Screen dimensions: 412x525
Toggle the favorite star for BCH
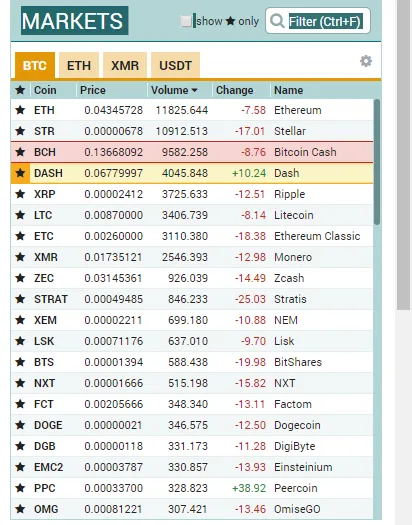point(20,152)
